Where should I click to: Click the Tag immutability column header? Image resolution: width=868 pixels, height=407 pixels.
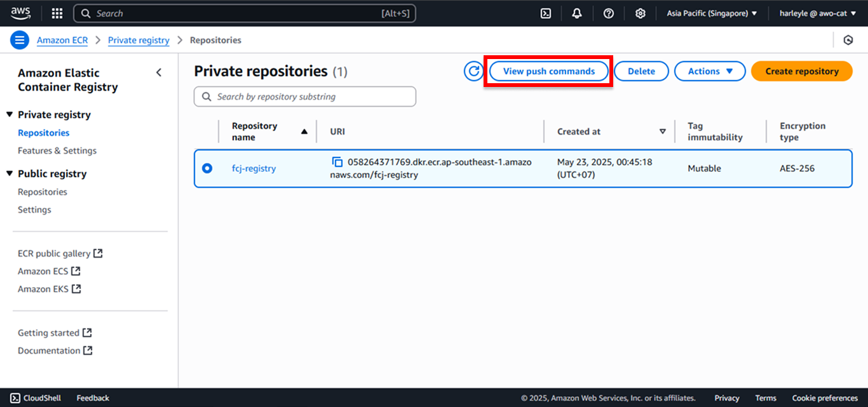click(715, 131)
